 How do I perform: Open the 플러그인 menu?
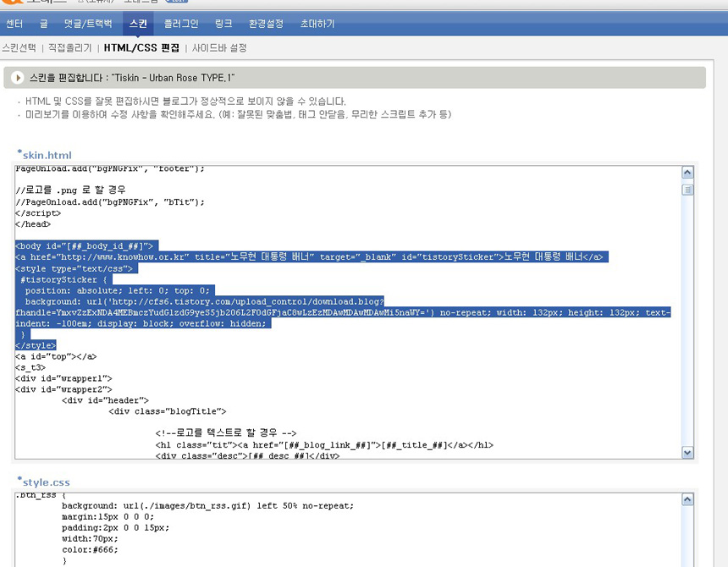(181, 24)
